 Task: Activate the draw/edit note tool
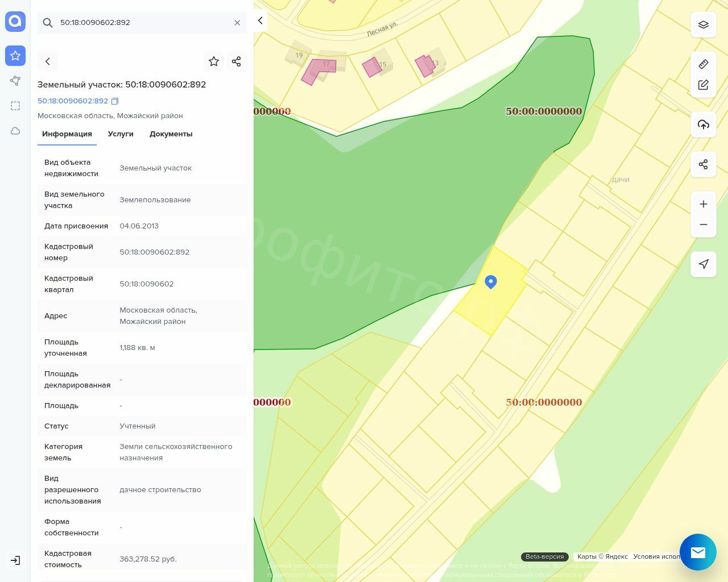click(x=704, y=85)
